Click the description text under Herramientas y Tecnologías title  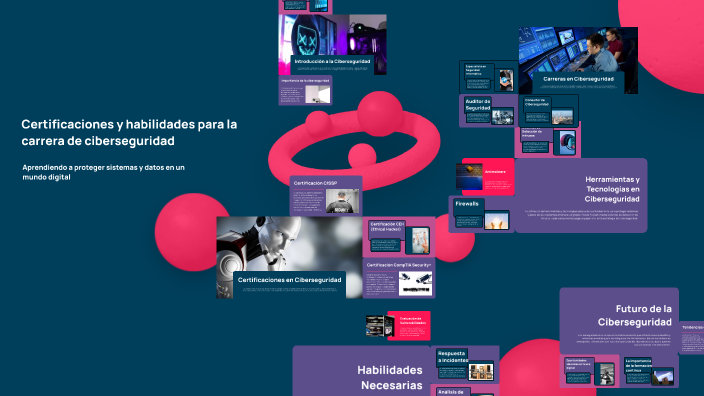(581, 215)
